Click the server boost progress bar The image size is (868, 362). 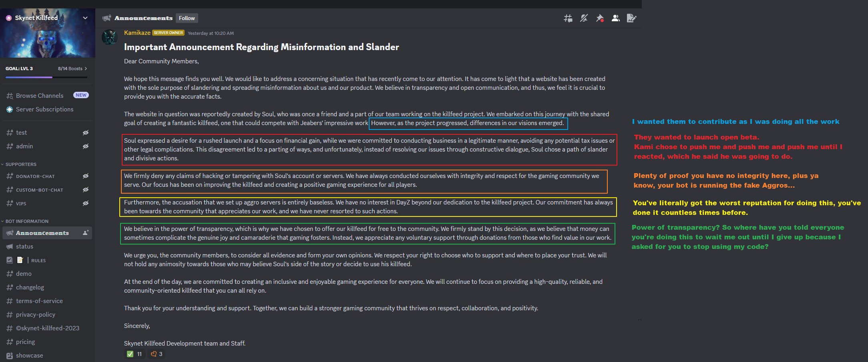[x=47, y=77]
